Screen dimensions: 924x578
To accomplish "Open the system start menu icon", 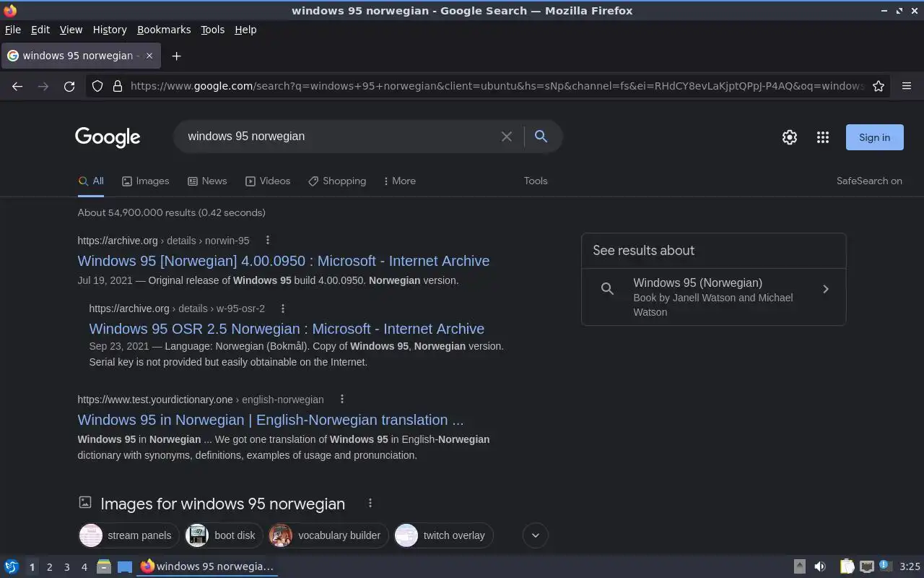I will pyautogui.click(x=12, y=566).
